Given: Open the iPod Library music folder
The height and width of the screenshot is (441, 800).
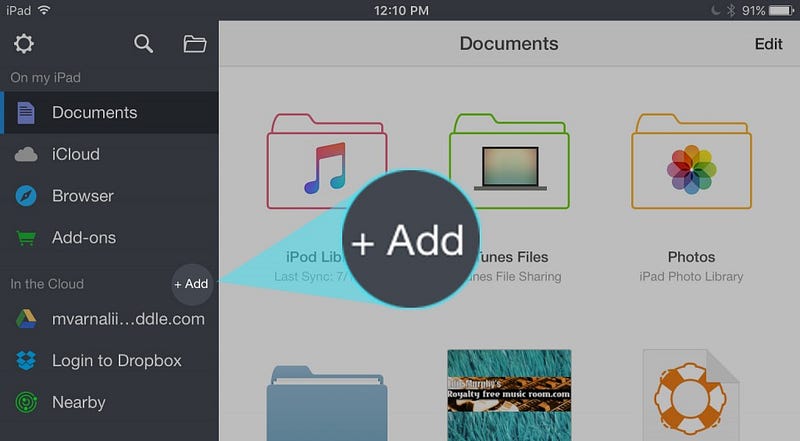Looking at the screenshot, I should coord(327,161).
